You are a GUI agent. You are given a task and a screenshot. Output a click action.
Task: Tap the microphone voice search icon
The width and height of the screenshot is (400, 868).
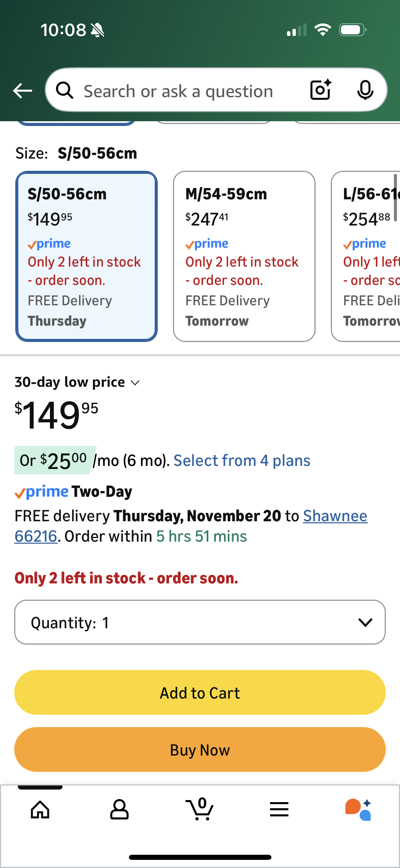tap(365, 90)
